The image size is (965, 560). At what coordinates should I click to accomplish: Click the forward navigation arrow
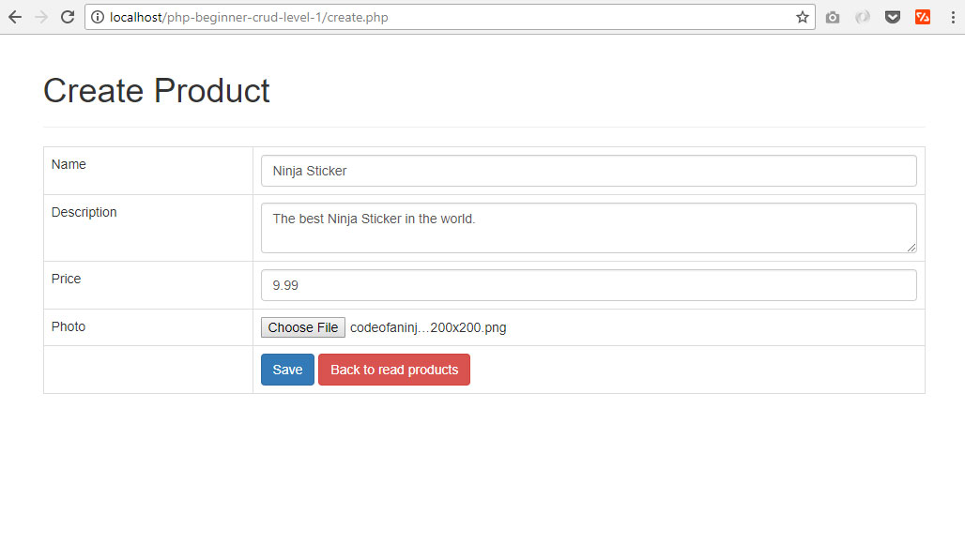point(40,16)
